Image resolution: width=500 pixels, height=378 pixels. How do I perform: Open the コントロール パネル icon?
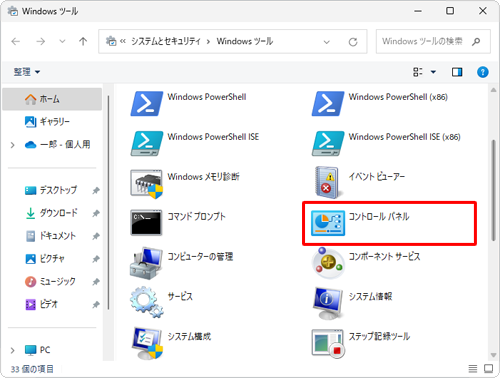[328, 223]
